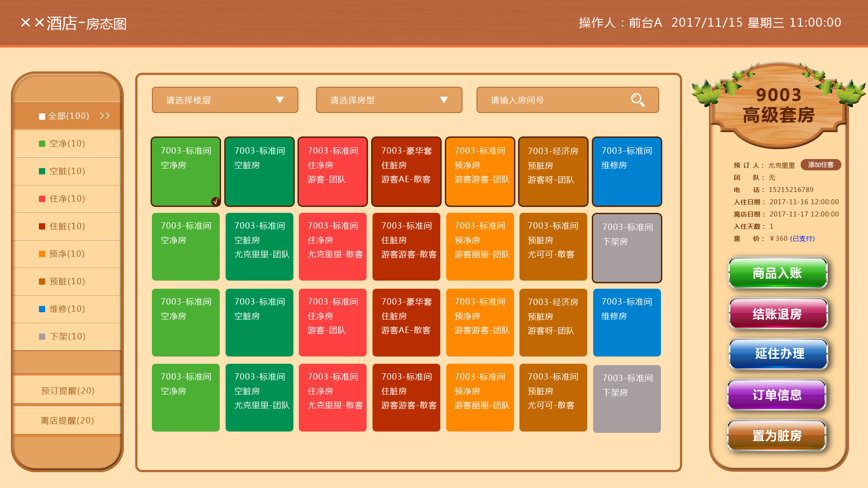Select the bottom-row 尤克里里-团队 空脏房 card
This screenshot has height=488, width=868.
(x=259, y=398)
